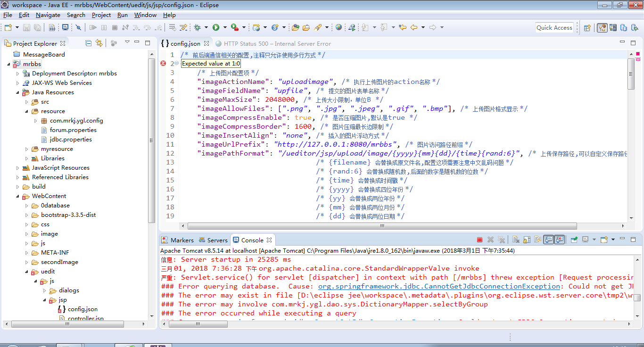The height and width of the screenshot is (347, 644).
Task: Toggle Word Wrap in the Console
Action: [x=537, y=240]
